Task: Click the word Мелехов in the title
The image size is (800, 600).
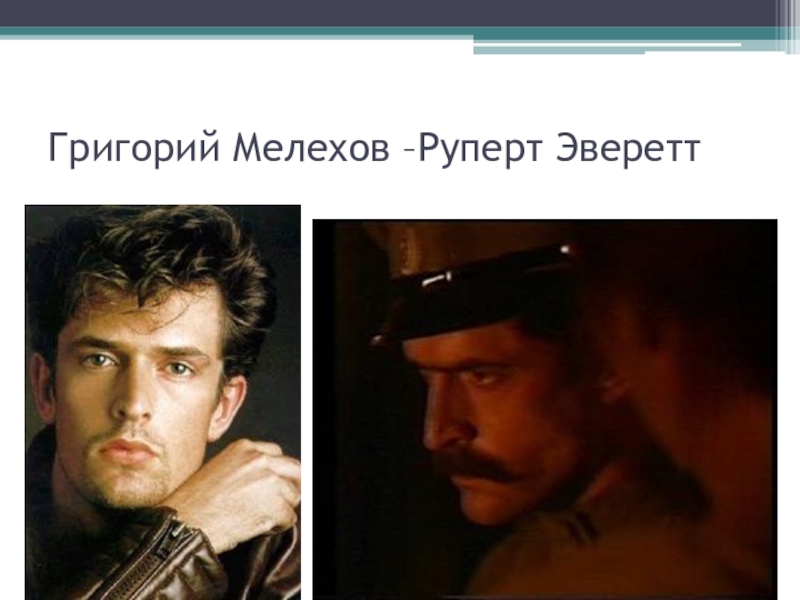Action: tap(311, 148)
